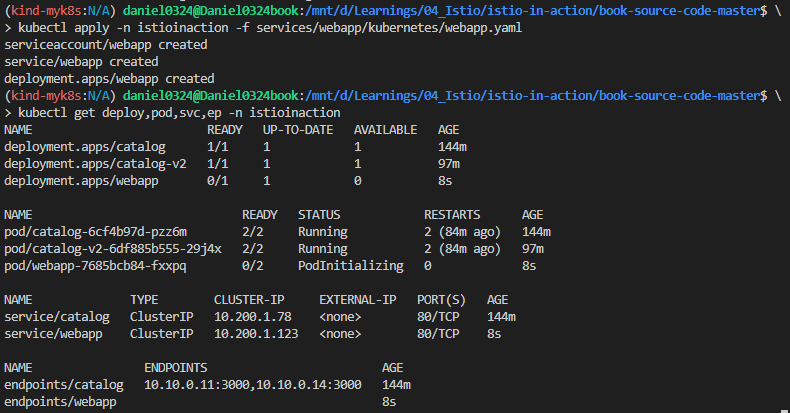This screenshot has width=790, height=413.
Task: Click cluster IP 10.200.1.78
Action: point(252,317)
